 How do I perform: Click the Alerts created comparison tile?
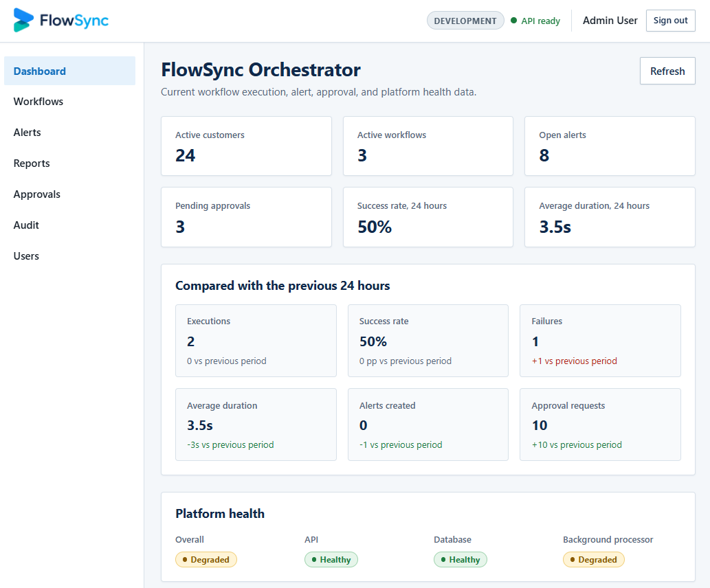(x=428, y=425)
